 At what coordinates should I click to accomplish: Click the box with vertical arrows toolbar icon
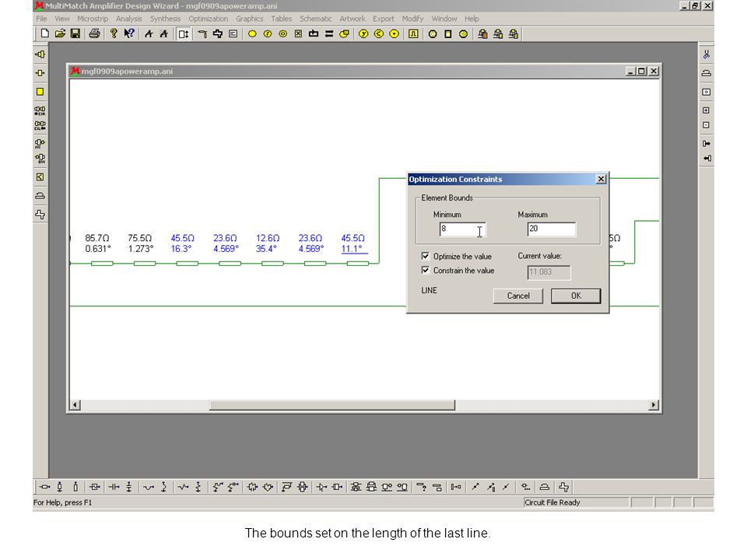[184, 33]
